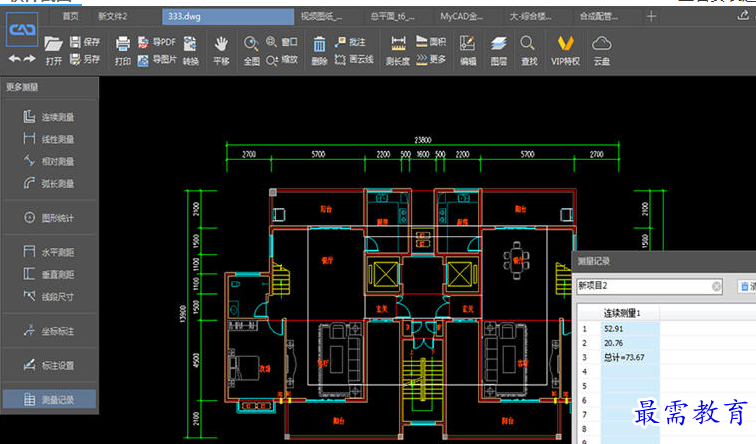Save the drawing with 保存

pyautogui.click(x=85, y=42)
